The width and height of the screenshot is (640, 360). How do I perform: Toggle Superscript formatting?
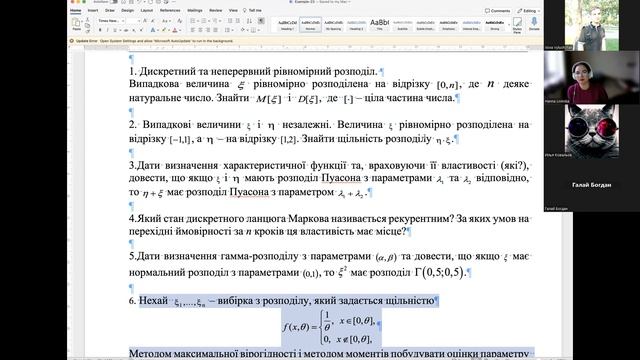[x=141, y=30]
